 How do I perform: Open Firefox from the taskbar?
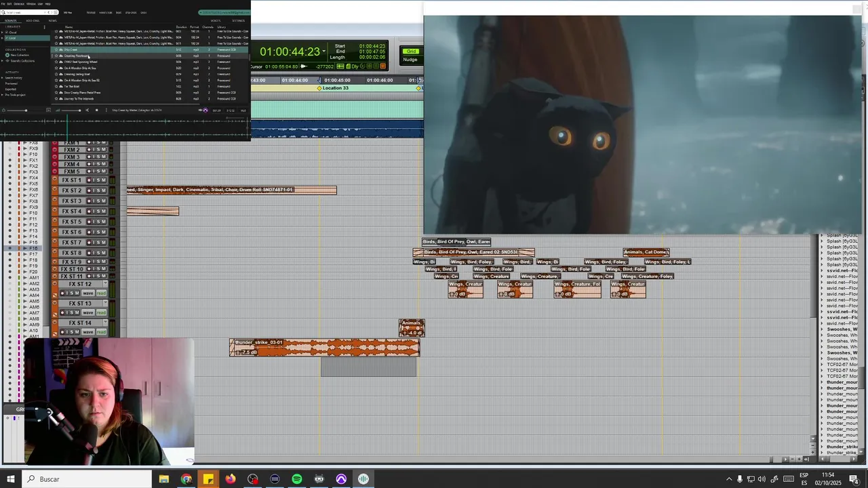231,479
